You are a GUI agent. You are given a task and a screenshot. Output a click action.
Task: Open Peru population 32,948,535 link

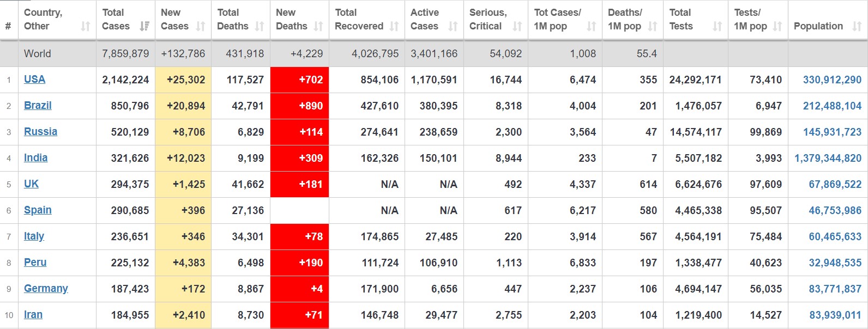click(x=835, y=263)
